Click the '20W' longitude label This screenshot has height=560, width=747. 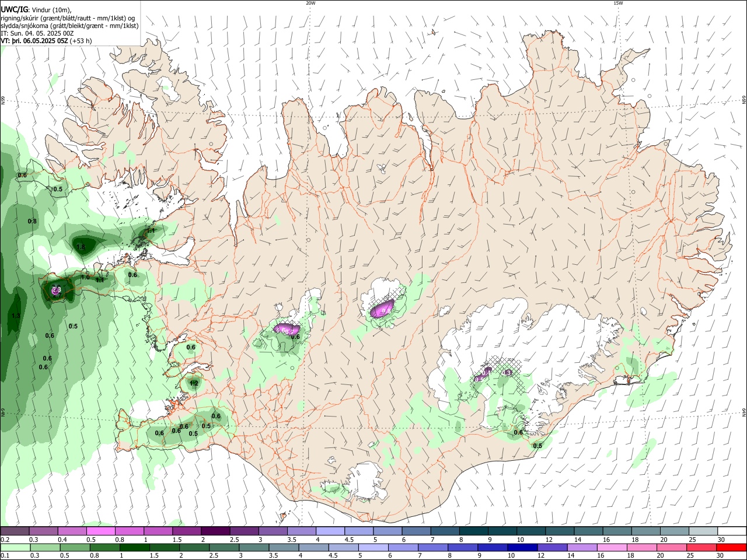310,3
